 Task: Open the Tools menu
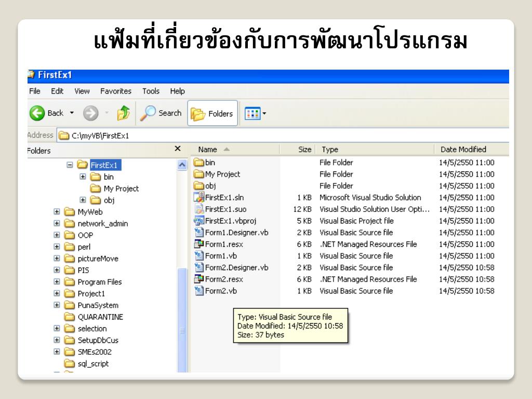[x=151, y=91]
